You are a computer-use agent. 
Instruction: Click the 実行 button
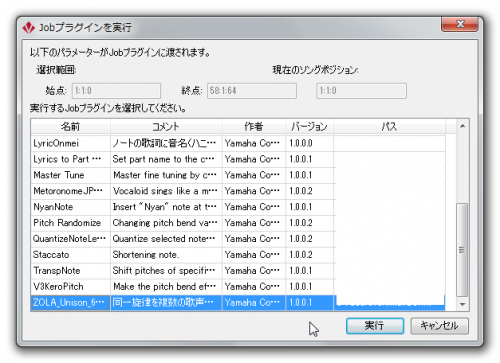375,326
